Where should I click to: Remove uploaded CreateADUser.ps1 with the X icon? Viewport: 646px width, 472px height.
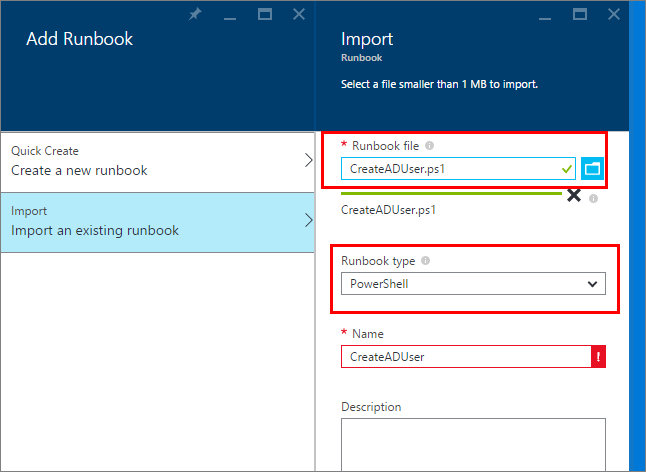click(573, 195)
